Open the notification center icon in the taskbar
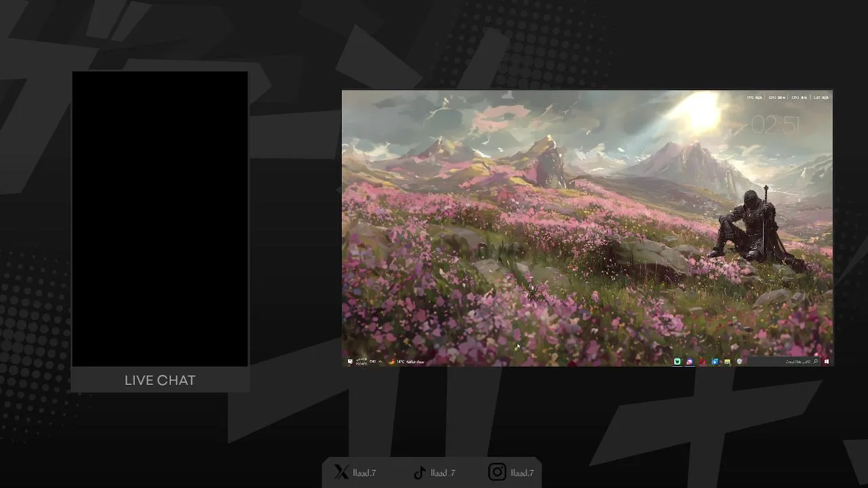 coord(350,362)
